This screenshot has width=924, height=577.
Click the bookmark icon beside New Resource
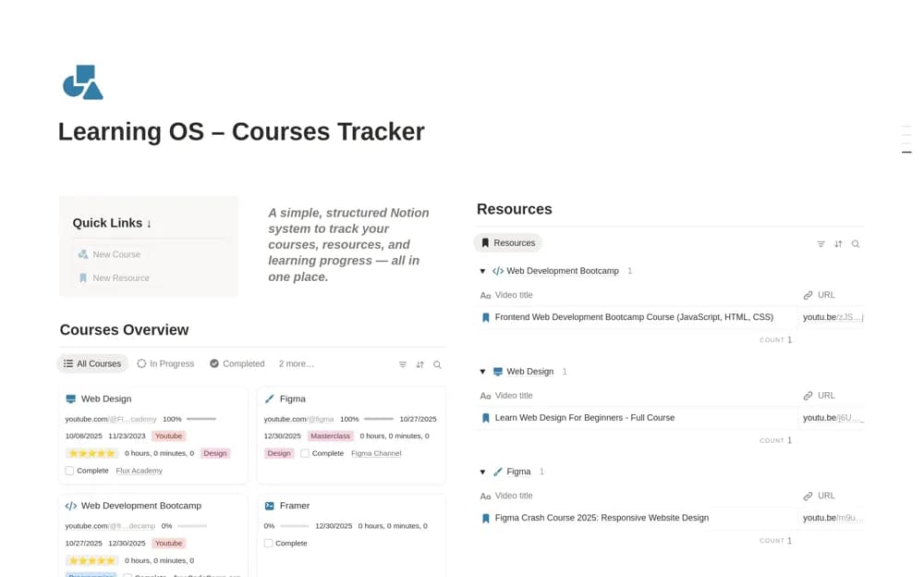[x=83, y=278]
